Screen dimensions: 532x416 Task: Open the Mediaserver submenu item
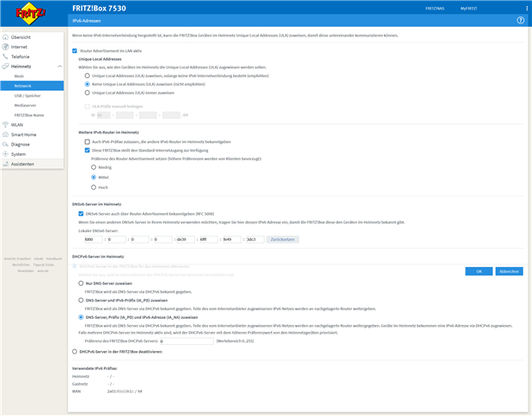(25, 106)
